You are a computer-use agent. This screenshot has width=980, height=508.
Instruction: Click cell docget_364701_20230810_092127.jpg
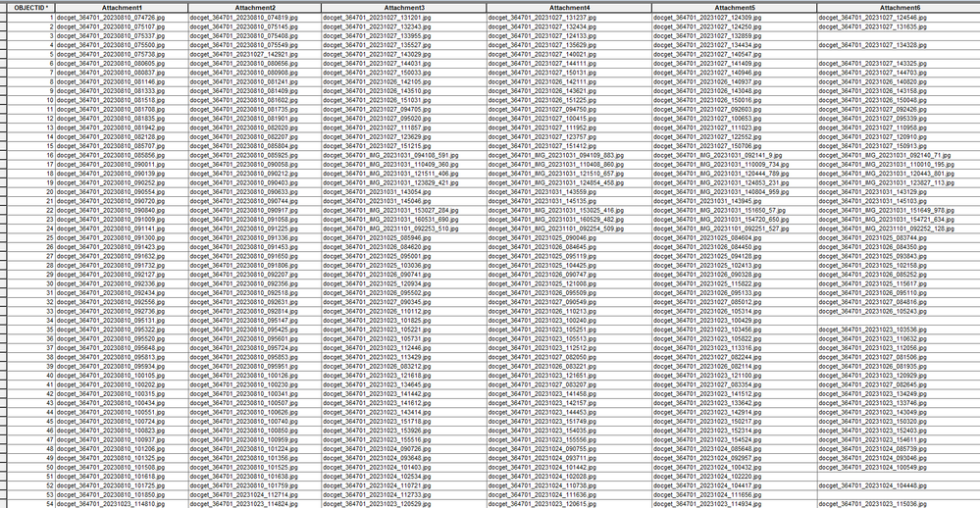click(x=122, y=275)
